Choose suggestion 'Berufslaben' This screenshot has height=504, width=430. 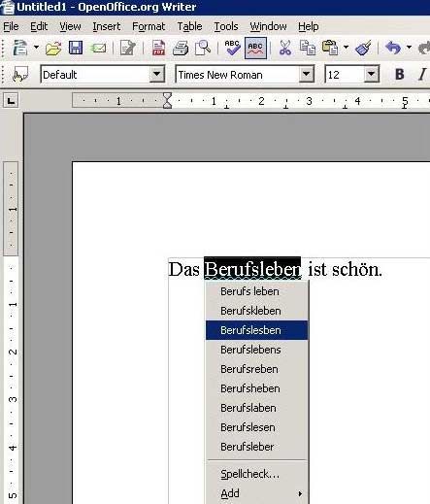point(257,408)
